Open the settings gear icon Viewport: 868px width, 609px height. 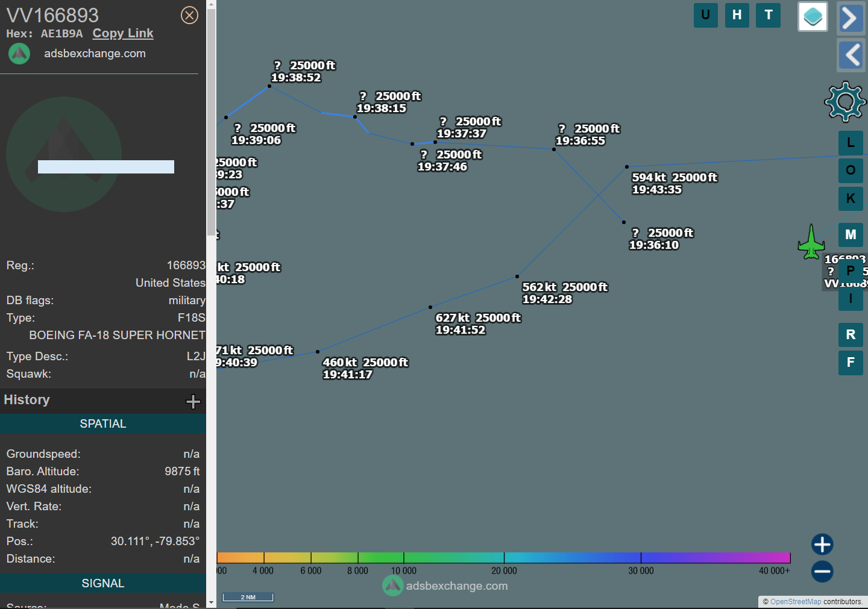(845, 102)
